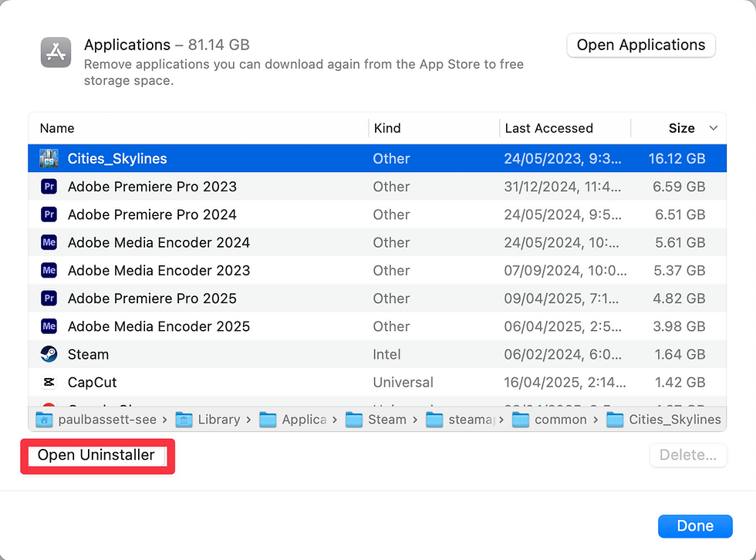Click the Cities_Skylines name text
The height and width of the screenshot is (560, 756).
pyautogui.click(x=117, y=159)
